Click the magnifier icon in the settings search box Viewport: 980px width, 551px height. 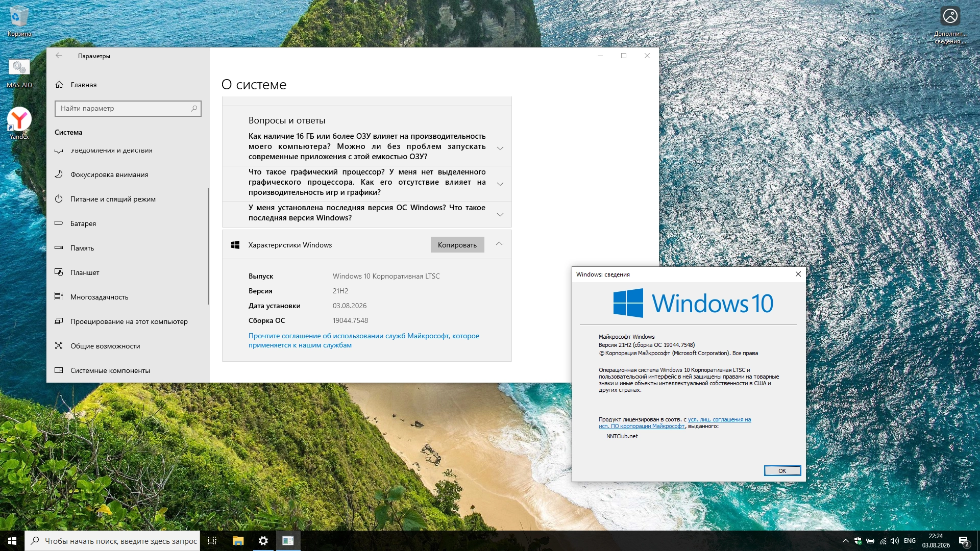point(194,108)
